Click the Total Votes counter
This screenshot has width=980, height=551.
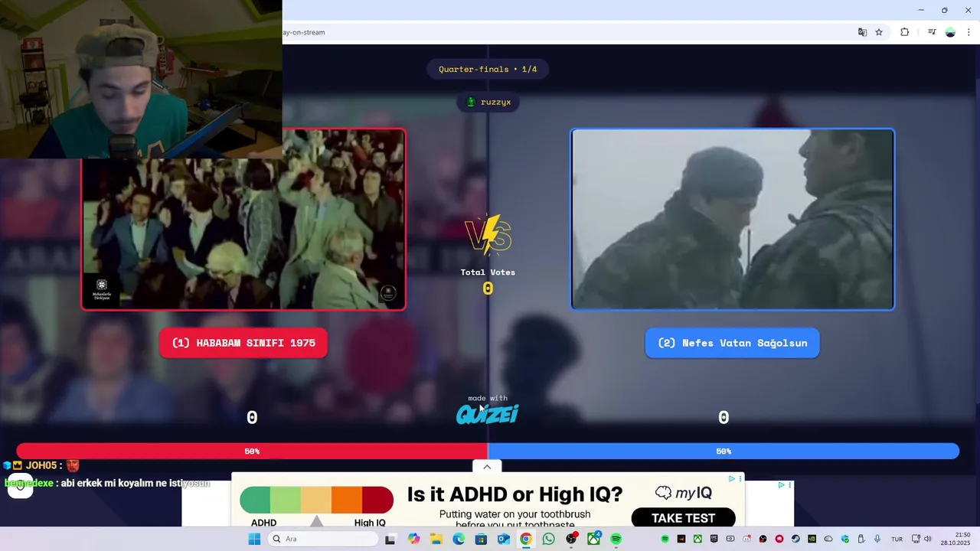[488, 282]
